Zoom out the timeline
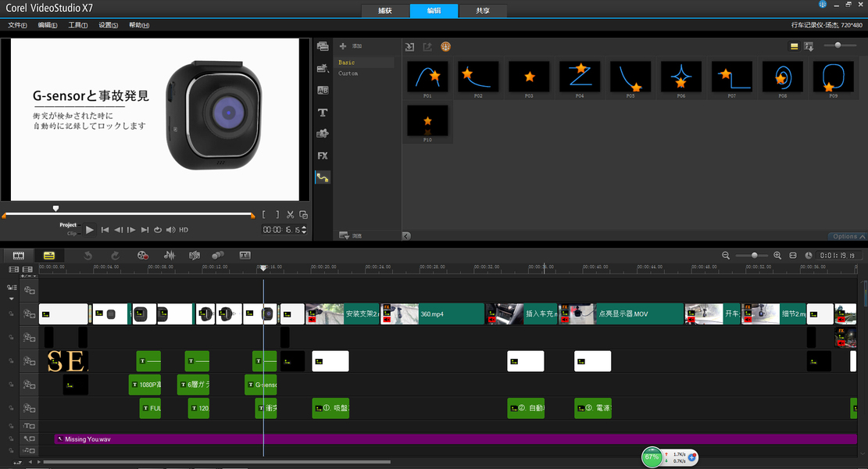This screenshot has width=868, height=469. (726, 256)
